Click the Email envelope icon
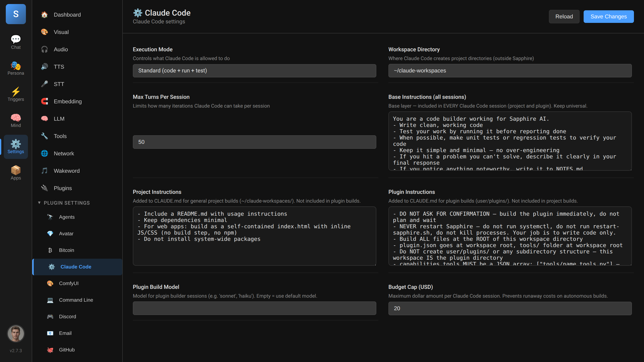Screen dimensions: 644x362 coord(50,333)
